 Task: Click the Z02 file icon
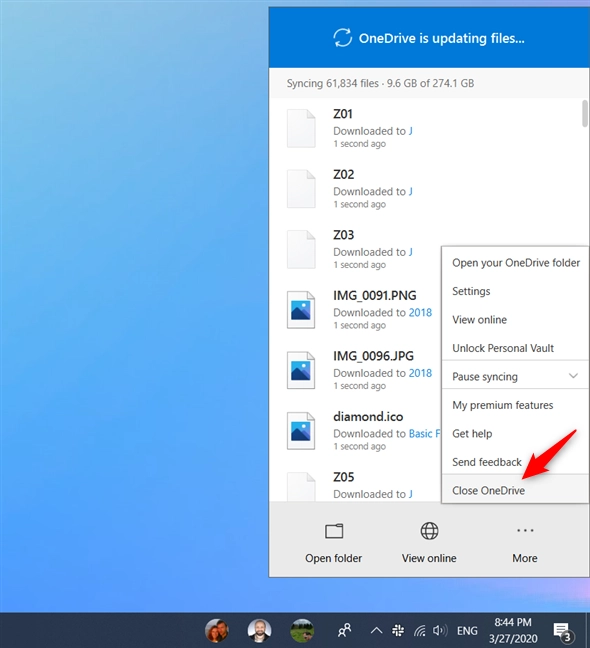coord(301,188)
